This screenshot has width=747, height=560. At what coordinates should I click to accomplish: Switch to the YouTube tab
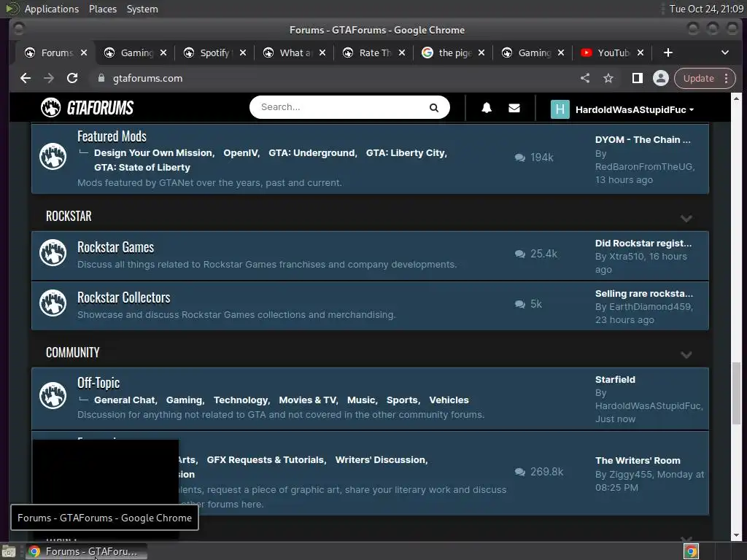coord(611,52)
